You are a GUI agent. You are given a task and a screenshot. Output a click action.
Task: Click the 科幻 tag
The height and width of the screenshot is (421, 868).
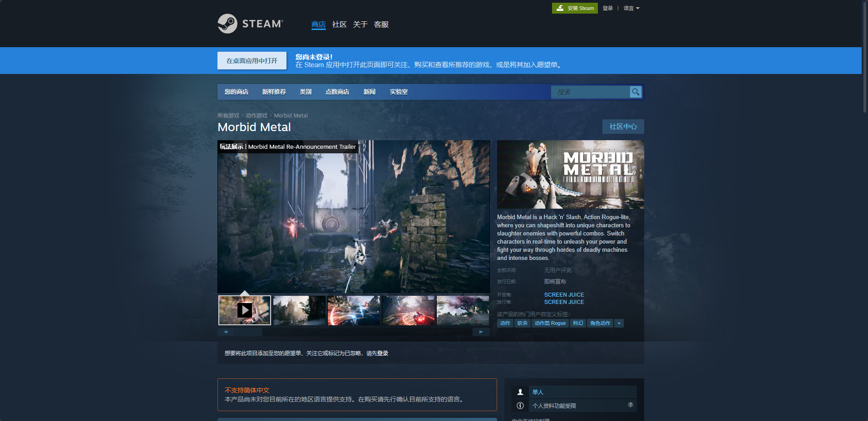(x=578, y=323)
